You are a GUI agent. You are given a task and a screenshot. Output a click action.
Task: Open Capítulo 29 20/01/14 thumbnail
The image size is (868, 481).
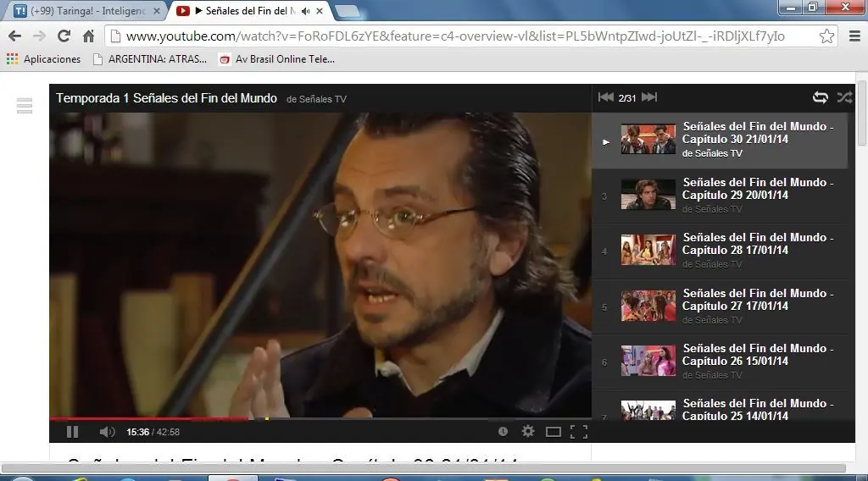pos(648,195)
